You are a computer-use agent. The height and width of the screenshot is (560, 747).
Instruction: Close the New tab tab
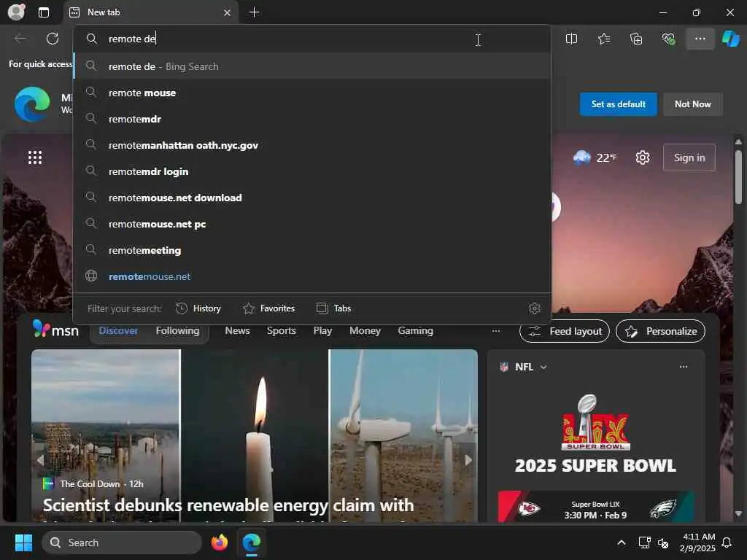click(228, 13)
